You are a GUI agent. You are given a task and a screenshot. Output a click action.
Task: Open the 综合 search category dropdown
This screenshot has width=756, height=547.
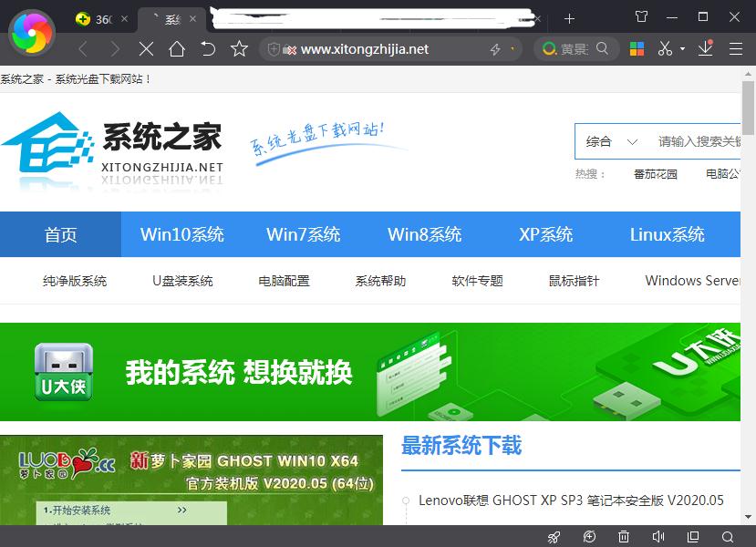pos(611,141)
